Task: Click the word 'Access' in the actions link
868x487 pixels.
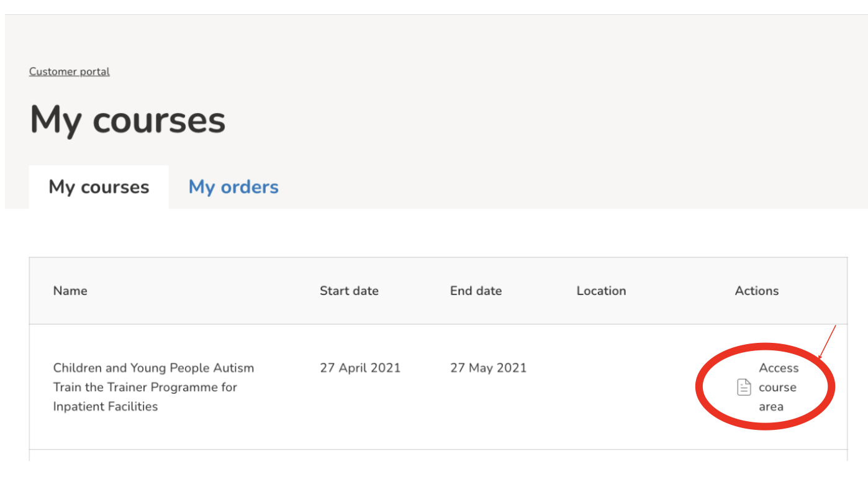Action: [x=779, y=368]
